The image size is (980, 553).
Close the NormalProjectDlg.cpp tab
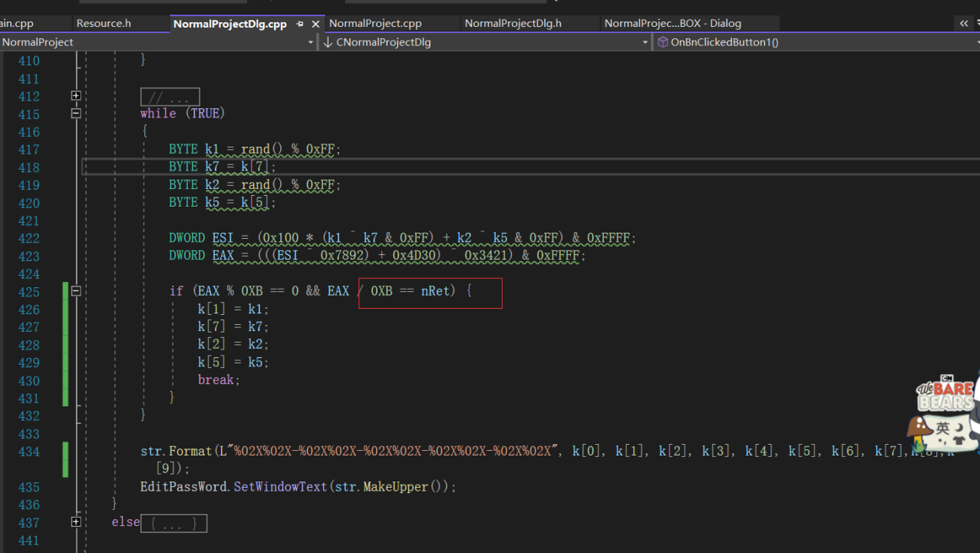tap(315, 24)
